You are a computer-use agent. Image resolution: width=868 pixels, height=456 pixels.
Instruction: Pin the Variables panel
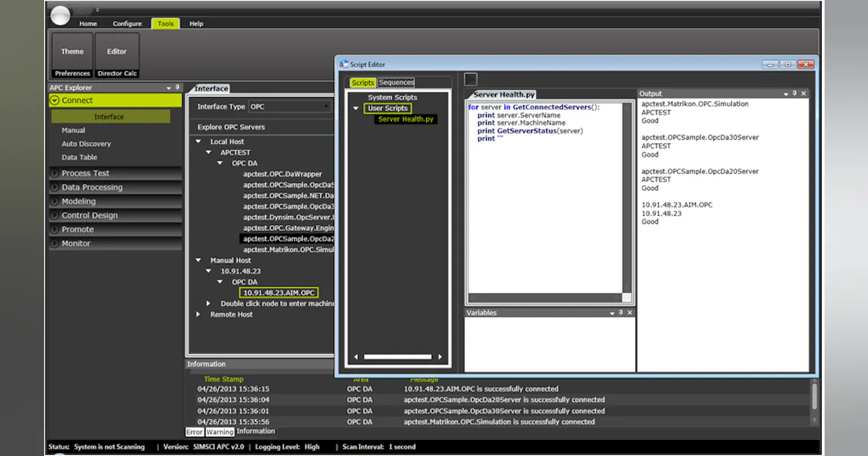pos(621,313)
